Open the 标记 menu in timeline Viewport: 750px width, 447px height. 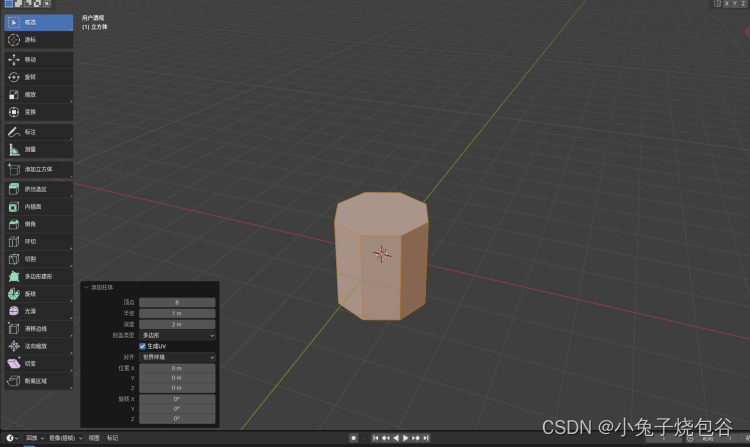coord(112,438)
